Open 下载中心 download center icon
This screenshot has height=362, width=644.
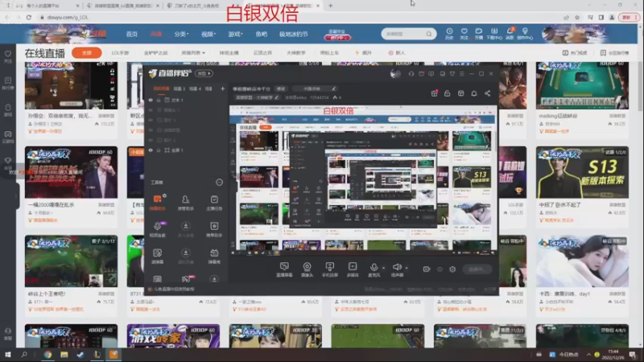pos(494,34)
